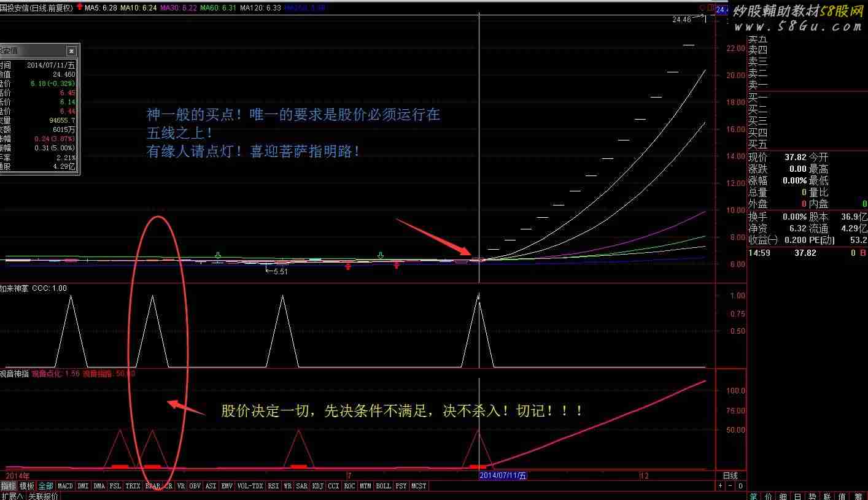The height and width of the screenshot is (500, 868).
Task: Switch to the MTM indicator
Action: coord(365,486)
